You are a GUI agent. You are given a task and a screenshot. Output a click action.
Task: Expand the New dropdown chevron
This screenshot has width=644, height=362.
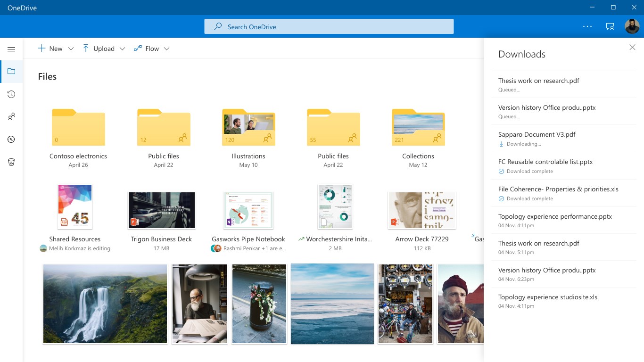point(71,49)
